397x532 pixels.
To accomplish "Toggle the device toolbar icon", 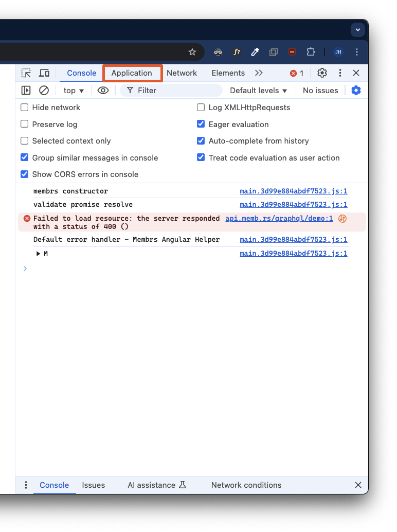I will (x=44, y=73).
